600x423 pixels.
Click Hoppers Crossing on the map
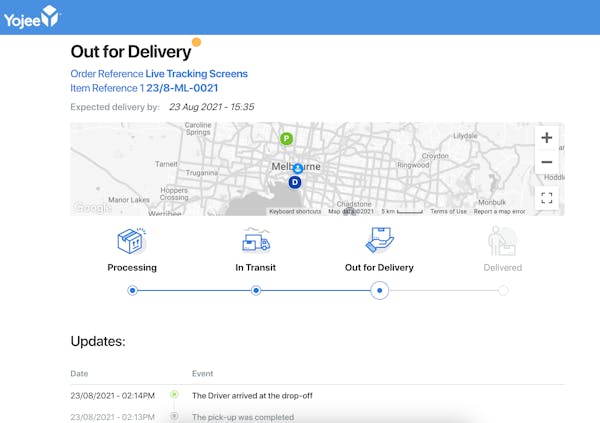(x=174, y=194)
